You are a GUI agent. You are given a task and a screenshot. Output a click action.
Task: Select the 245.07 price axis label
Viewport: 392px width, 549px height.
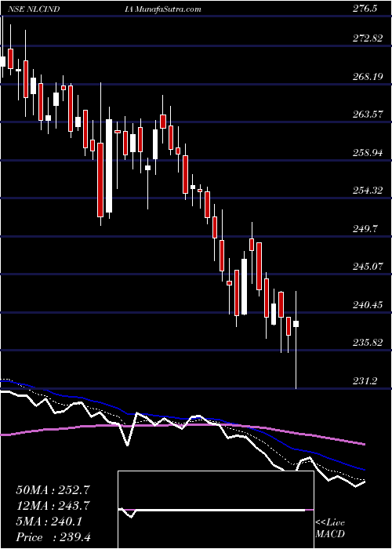pyautogui.click(x=368, y=267)
